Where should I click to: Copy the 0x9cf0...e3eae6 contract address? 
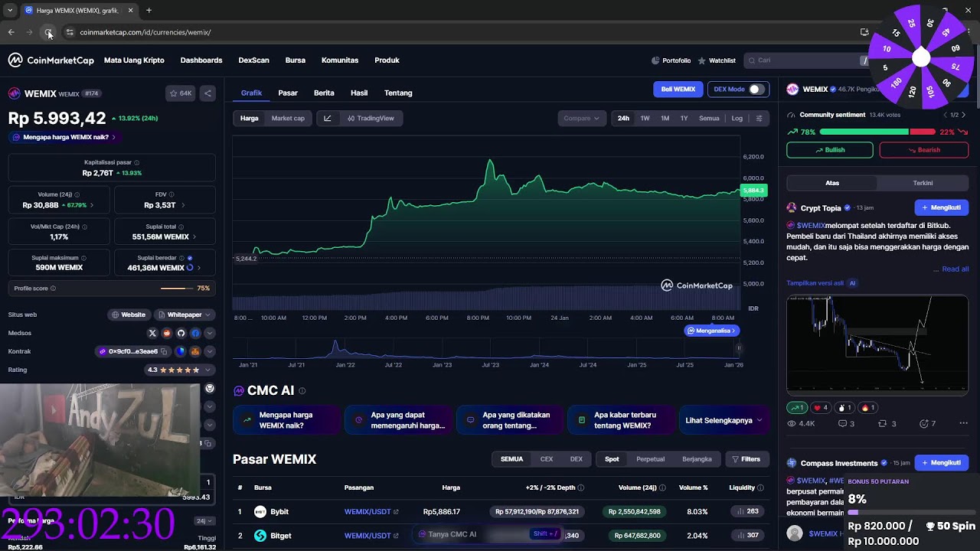(x=163, y=351)
